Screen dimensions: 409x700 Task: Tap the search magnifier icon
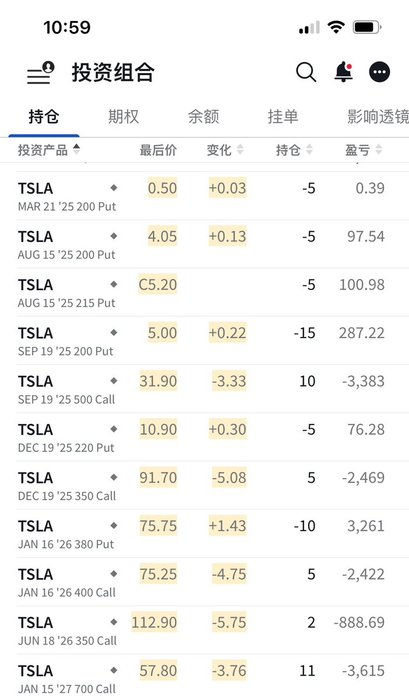(x=306, y=72)
